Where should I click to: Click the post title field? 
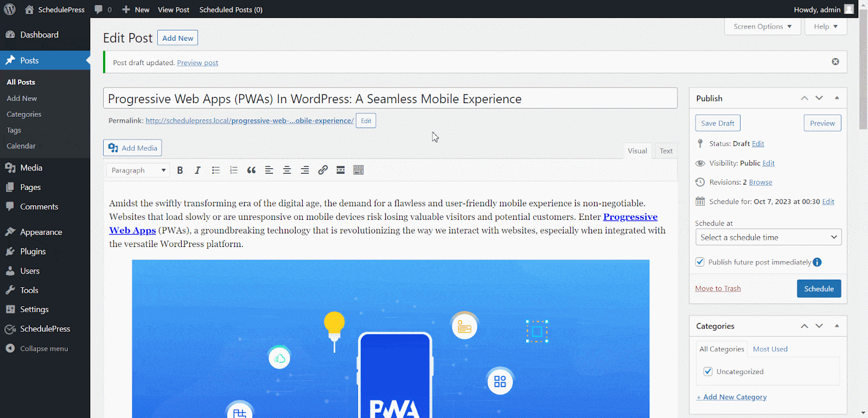(390, 98)
